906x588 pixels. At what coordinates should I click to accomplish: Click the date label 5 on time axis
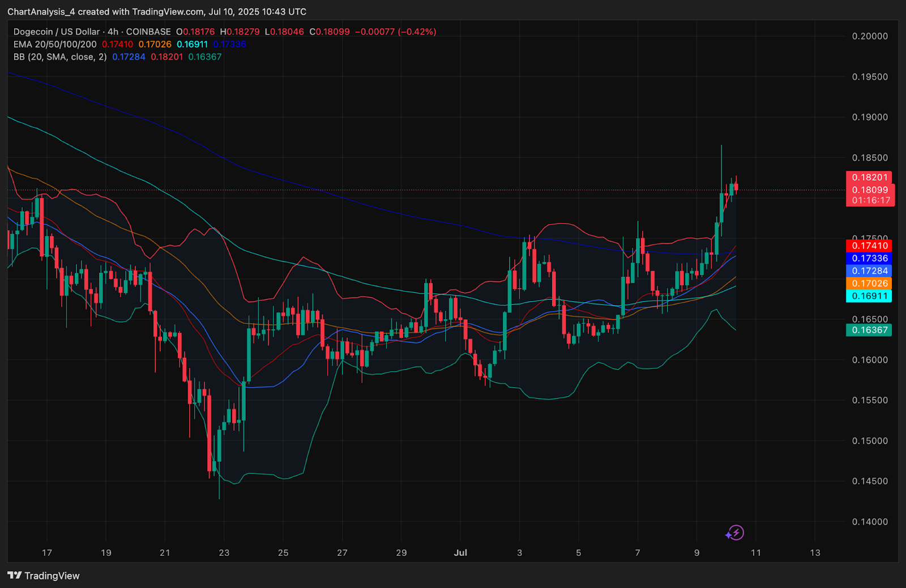point(579,552)
